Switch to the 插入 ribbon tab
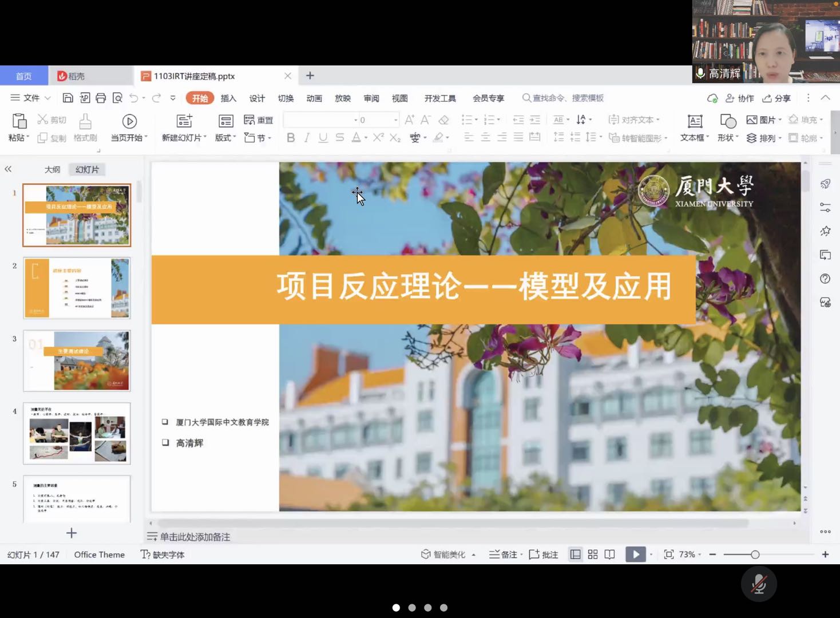The image size is (840, 618). tap(228, 98)
